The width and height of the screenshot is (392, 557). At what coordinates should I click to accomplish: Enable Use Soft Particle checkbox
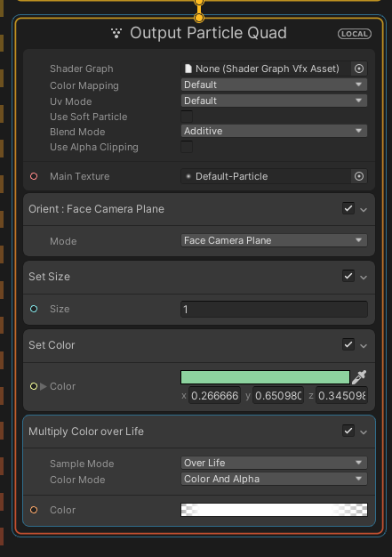click(x=187, y=117)
